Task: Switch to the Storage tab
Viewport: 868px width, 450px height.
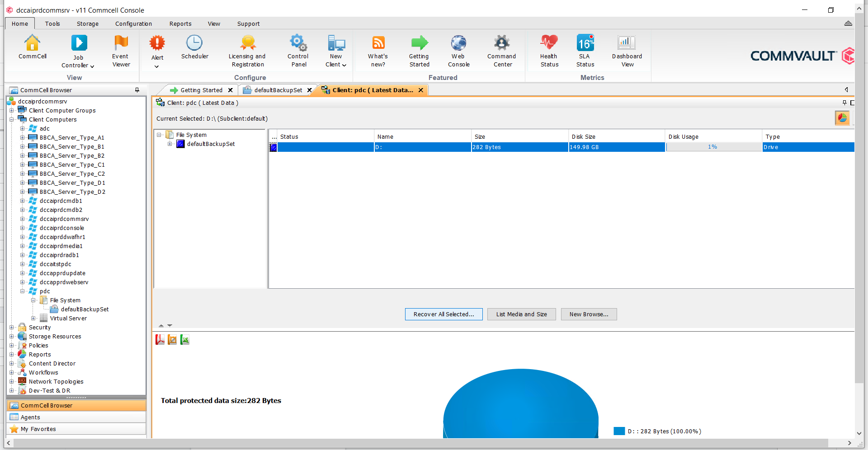Action: click(x=88, y=23)
